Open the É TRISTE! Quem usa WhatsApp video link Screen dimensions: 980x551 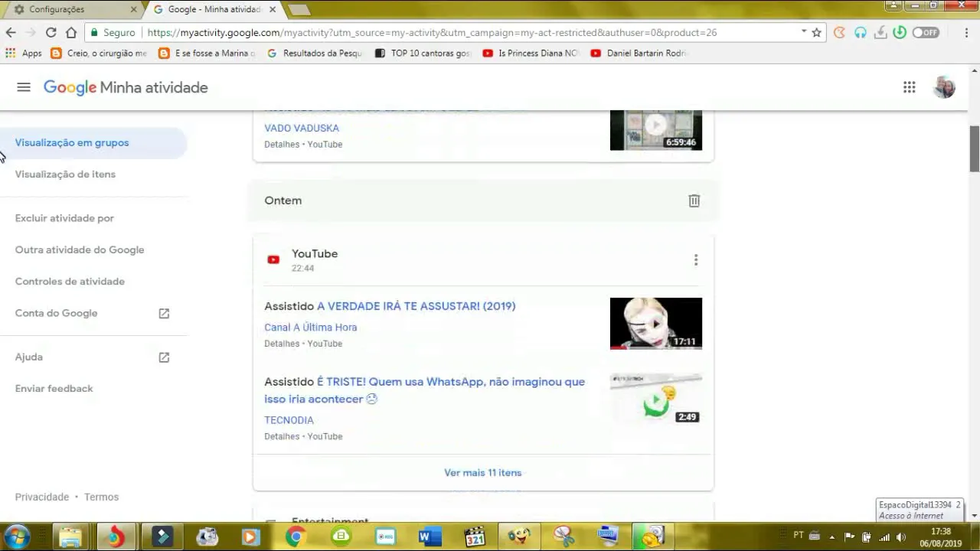coord(425,390)
